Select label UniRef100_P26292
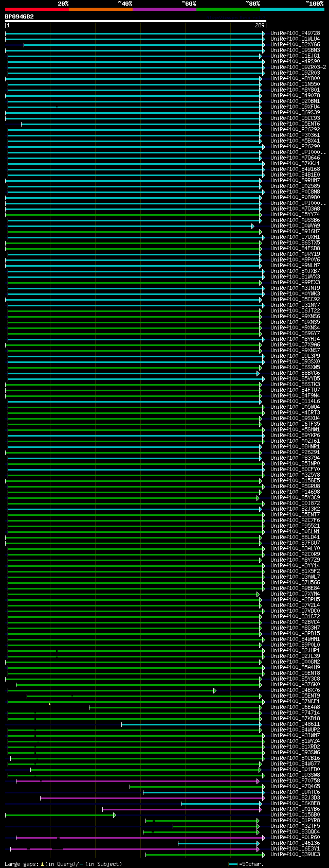Viewport: 329px width, 868px height. tap(295, 129)
